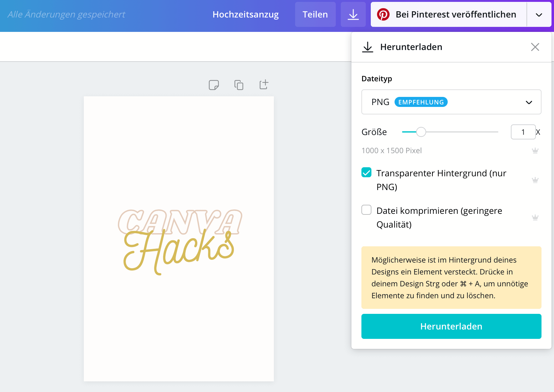Click the Größe multiplier input field

523,132
